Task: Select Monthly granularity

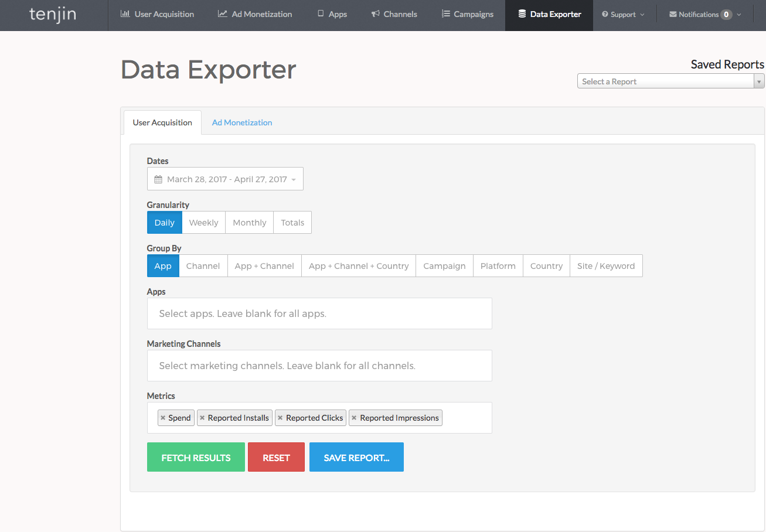Action: [250, 223]
